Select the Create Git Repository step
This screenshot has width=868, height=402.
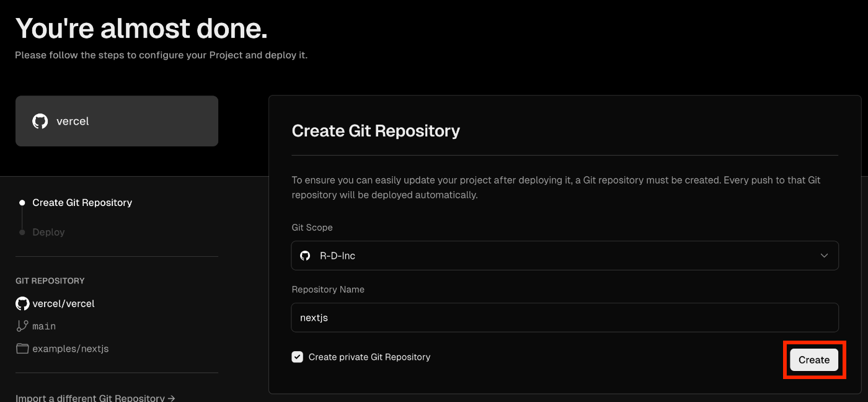82,202
